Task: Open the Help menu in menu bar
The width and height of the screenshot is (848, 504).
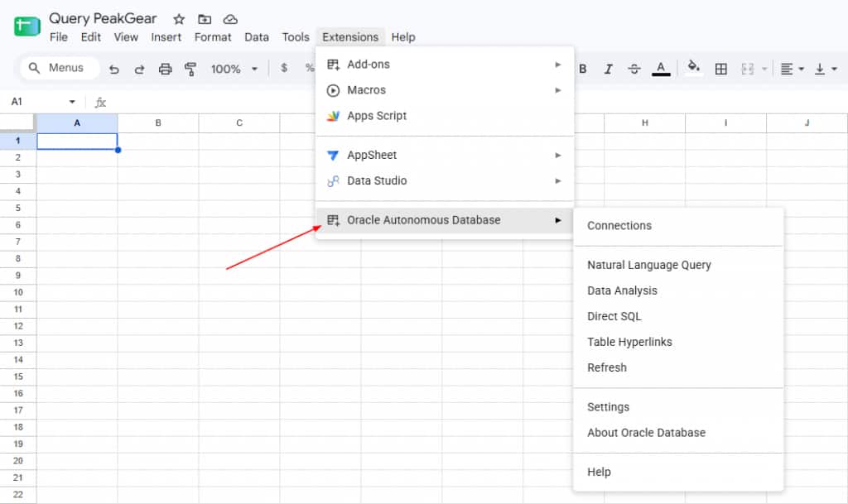Action: coord(403,37)
